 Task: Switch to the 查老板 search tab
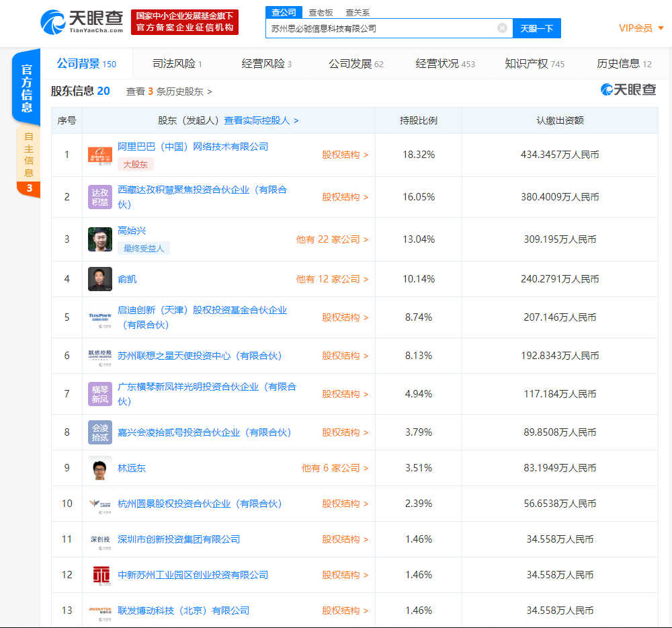pos(321,12)
